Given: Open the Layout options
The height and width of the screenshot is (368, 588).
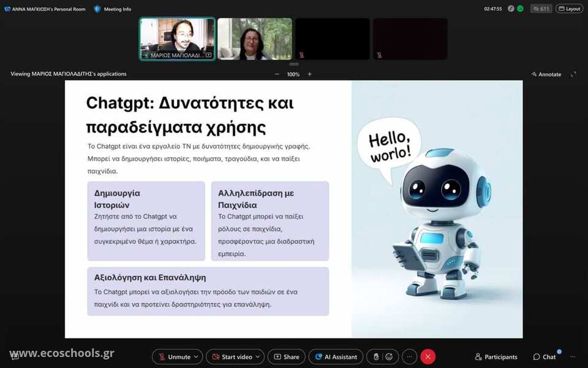Looking at the screenshot, I should click(569, 9).
